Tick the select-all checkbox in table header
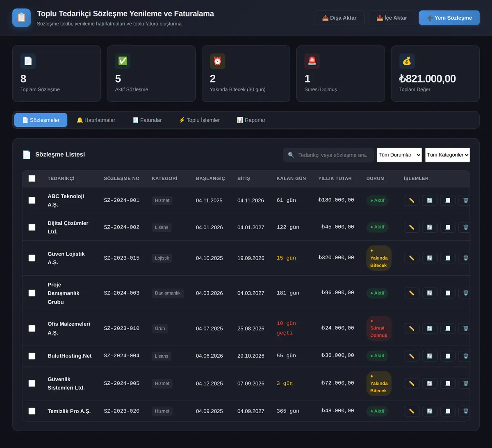Image resolution: width=492 pixels, height=448 pixels. (32, 178)
